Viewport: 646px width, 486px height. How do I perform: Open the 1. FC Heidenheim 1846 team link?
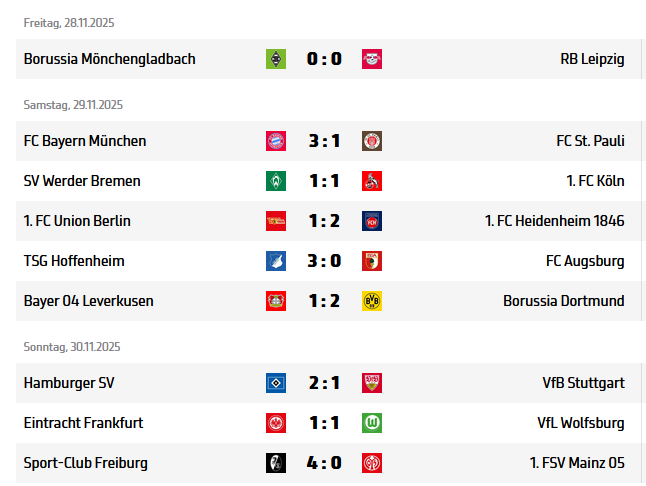click(554, 221)
